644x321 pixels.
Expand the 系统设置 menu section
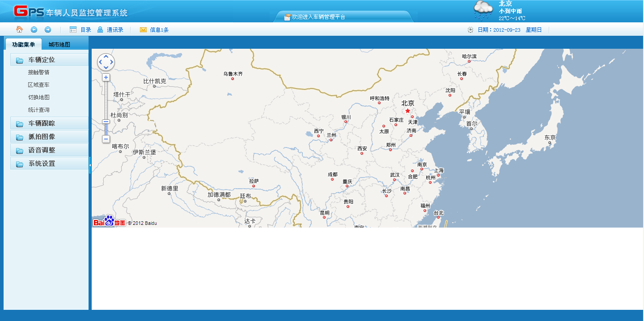point(49,163)
